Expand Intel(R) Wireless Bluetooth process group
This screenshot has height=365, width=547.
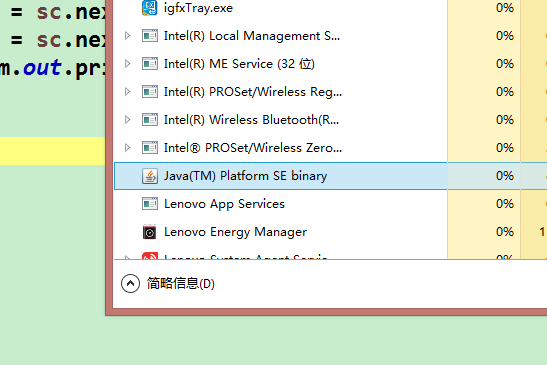(x=128, y=120)
